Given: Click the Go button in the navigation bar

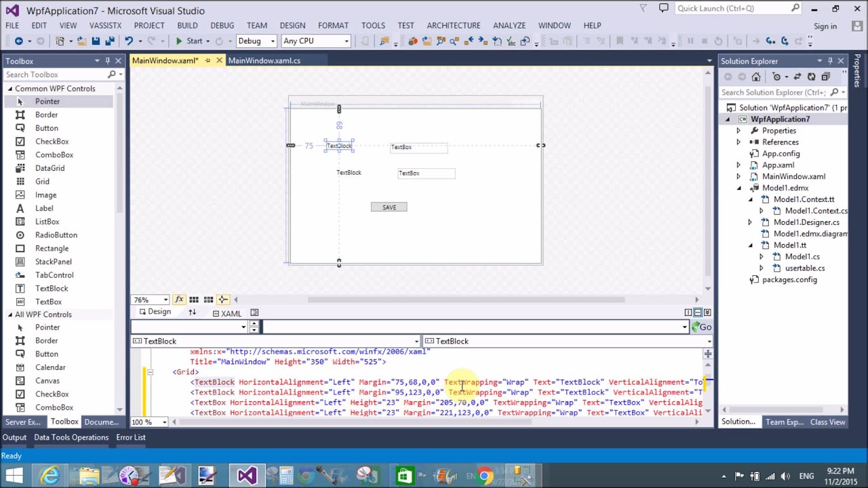Looking at the screenshot, I should (701, 327).
